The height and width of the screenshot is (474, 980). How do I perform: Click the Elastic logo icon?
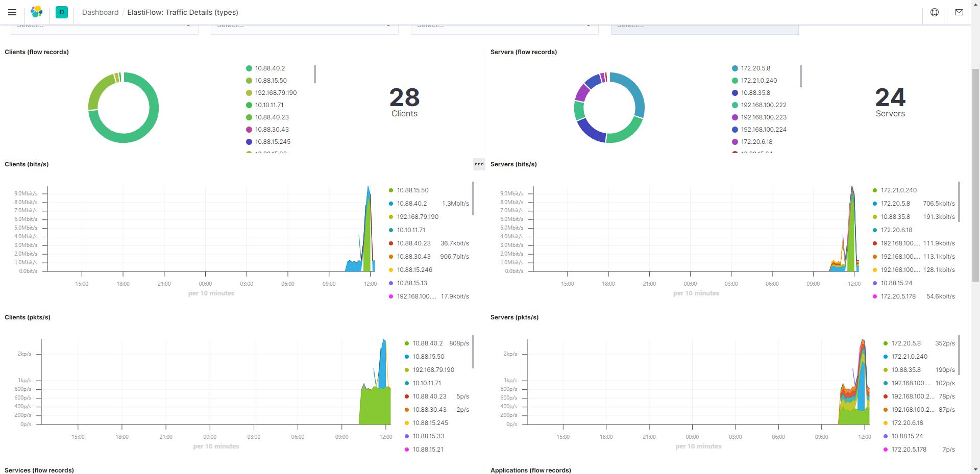pyautogui.click(x=37, y=12)
